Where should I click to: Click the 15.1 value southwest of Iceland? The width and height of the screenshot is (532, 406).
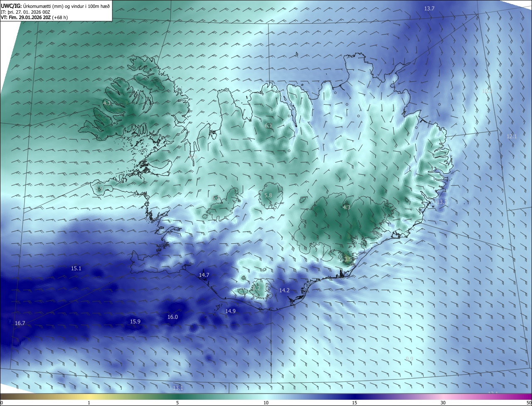76,268
